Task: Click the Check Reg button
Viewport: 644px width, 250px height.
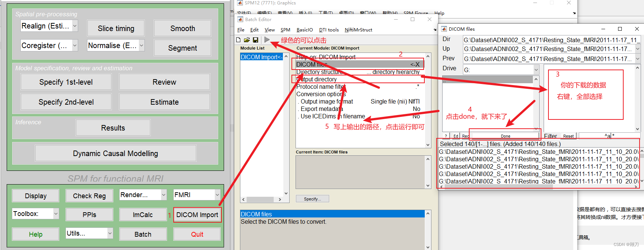Action: coord(89,196)
